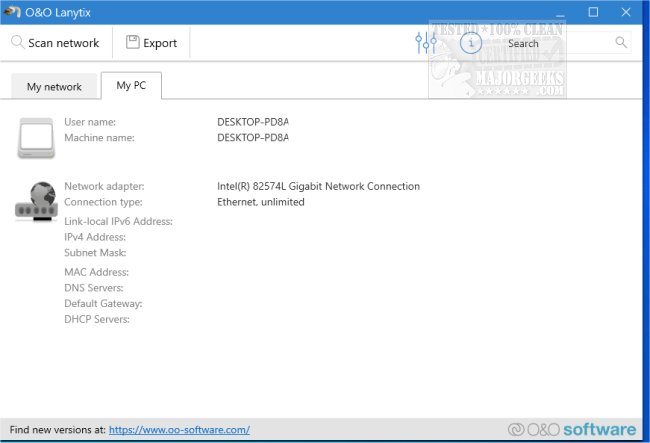650x443 pixels.
Task: Open the oo-software.com link
Action: tap(179, 430)
